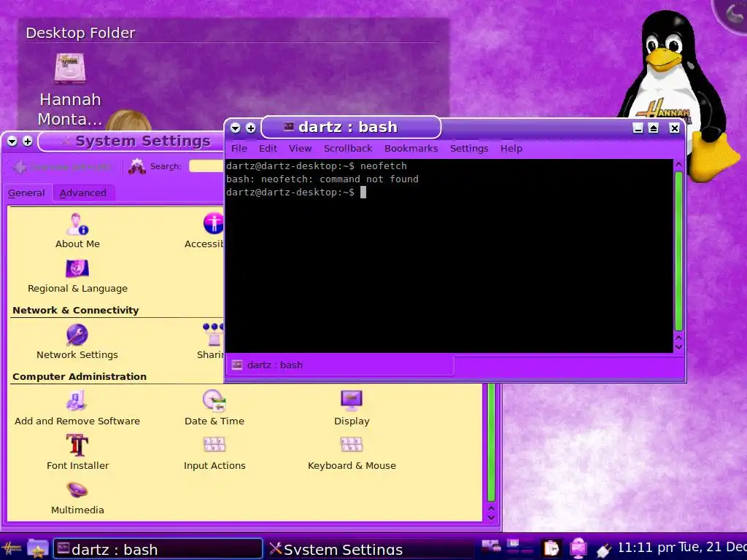
Task: Click the Konsole 'dartz : bash' window title
Action: point(348,127)
